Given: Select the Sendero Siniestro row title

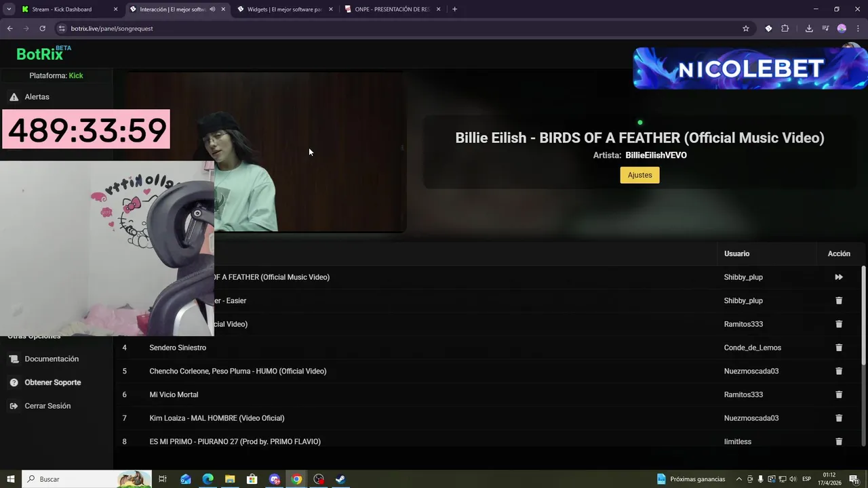Looking at the screenshot, I should [x=178, y=348].
